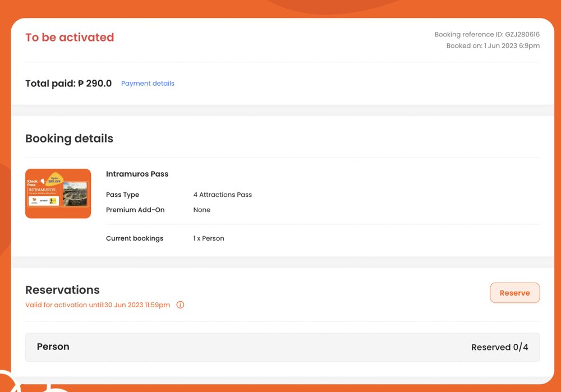
Task: Click the Booked on date text
Action: point(493,46)
